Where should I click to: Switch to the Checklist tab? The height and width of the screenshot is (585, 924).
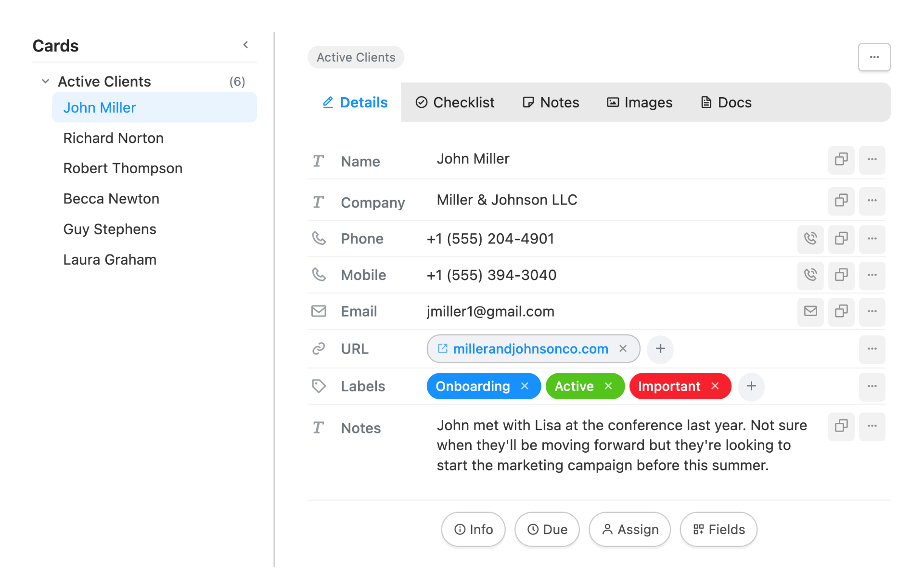(x=455, y=102)
